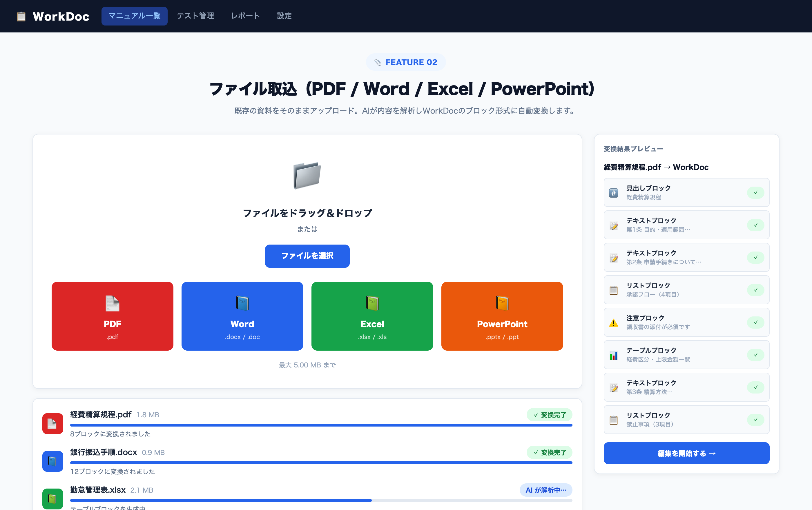
Task: Click the orange book icon in PowerPoint card
Action: click(x=502, y=303)
